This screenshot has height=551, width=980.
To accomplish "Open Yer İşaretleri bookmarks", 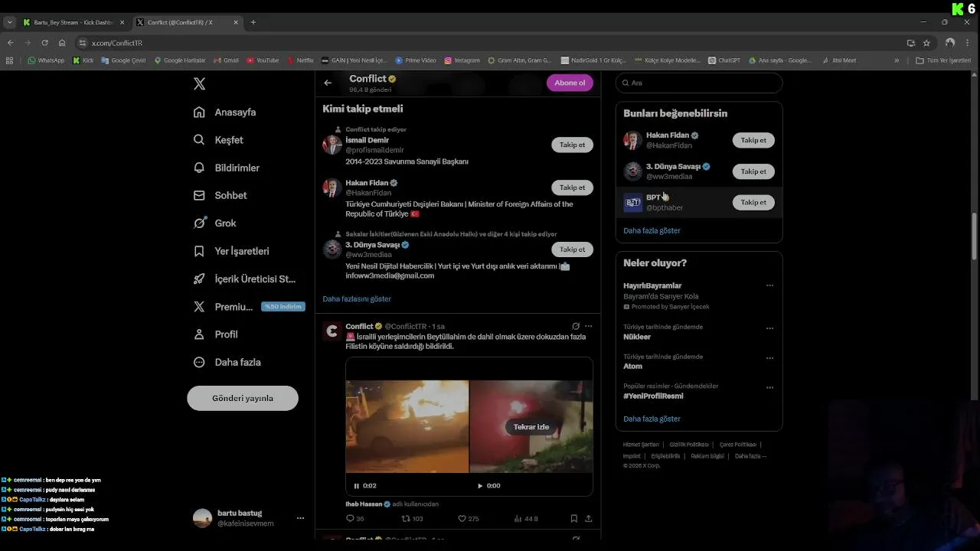I will pyautogui.click(x=231, y=251).
